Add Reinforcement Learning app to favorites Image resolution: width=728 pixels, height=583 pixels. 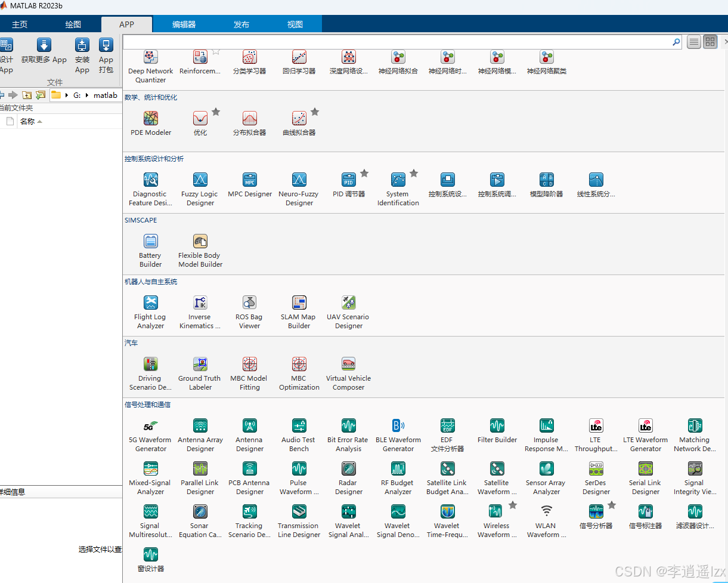coord(216,51)
